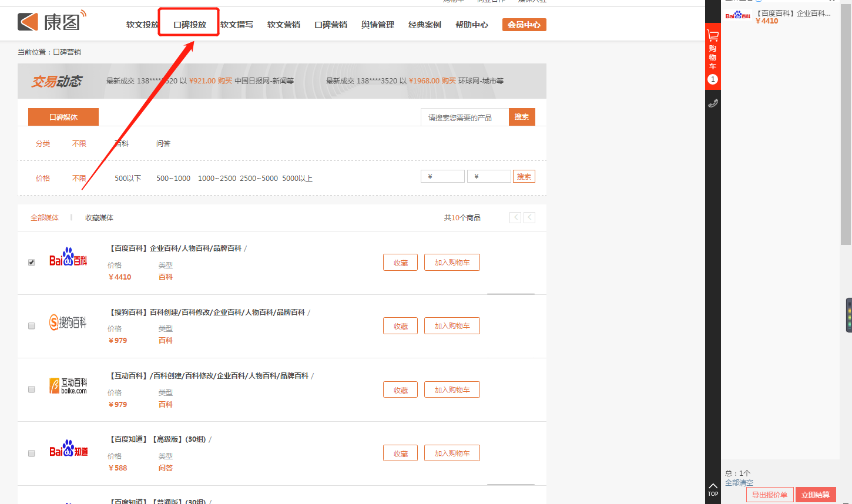Click the orange 会员中心 button

pyautogui.click(x=524, y=25)
